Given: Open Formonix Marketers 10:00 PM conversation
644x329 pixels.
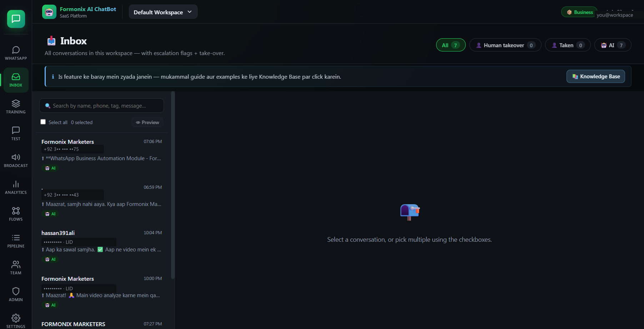Looking at the screenshot, I should [x=102, y=292].
